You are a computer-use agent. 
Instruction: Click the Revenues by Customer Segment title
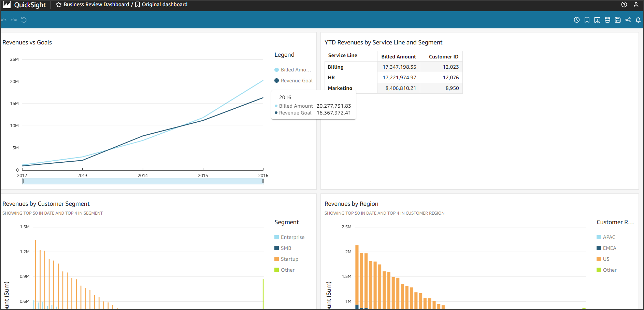pos(46,204)
